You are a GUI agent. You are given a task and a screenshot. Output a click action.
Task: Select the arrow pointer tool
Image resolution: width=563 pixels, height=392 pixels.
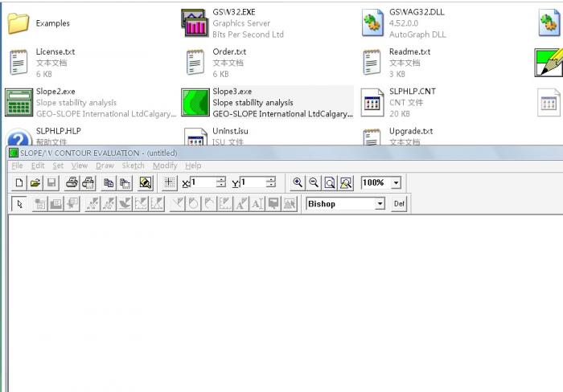[x=19, y=204]
